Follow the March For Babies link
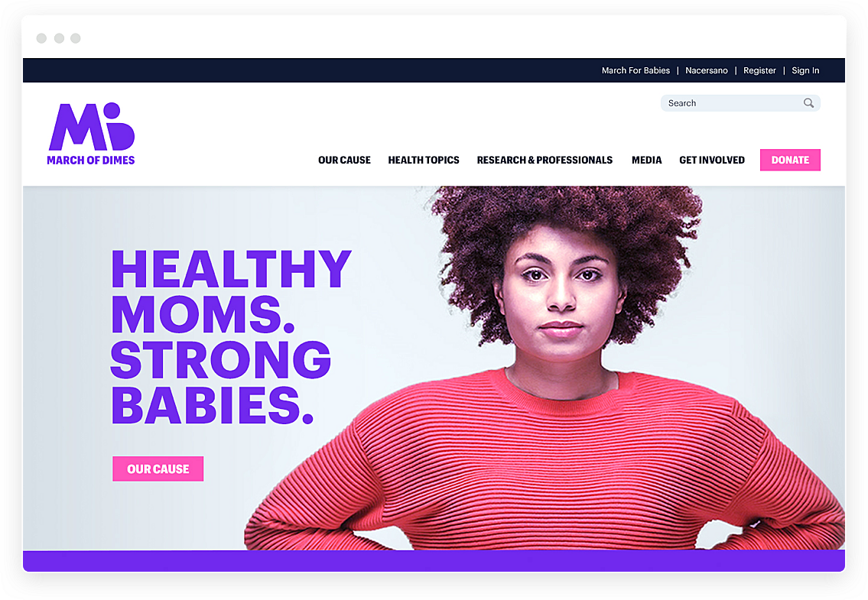This screenshot has width=868, height=600. pos(636,70)
